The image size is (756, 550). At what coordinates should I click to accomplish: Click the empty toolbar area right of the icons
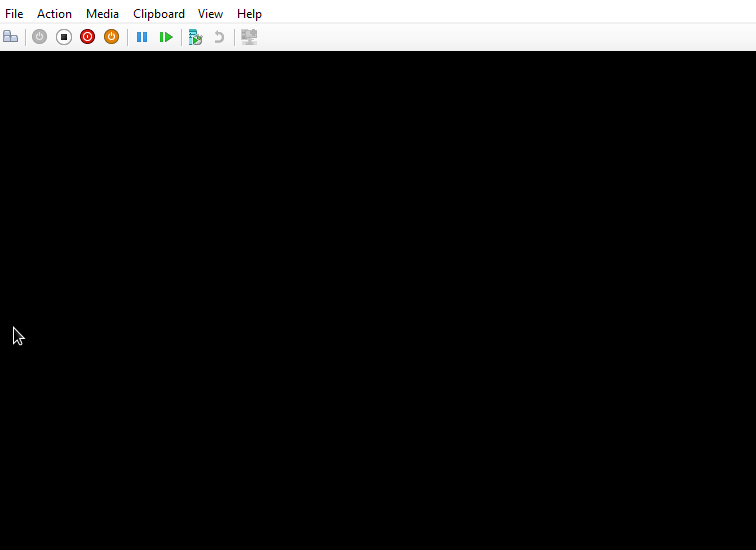click(499, 37)
